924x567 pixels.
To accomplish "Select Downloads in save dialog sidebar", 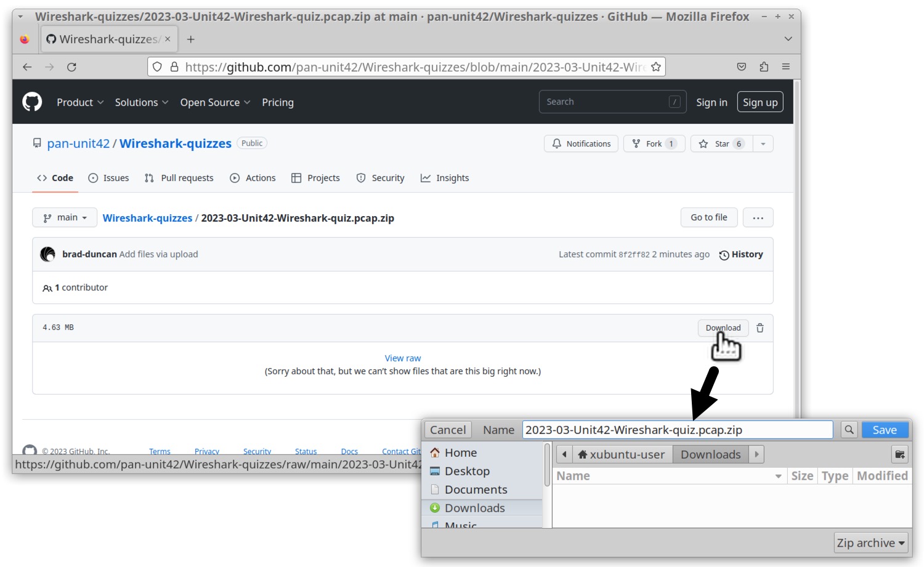I will coord(482,508).
